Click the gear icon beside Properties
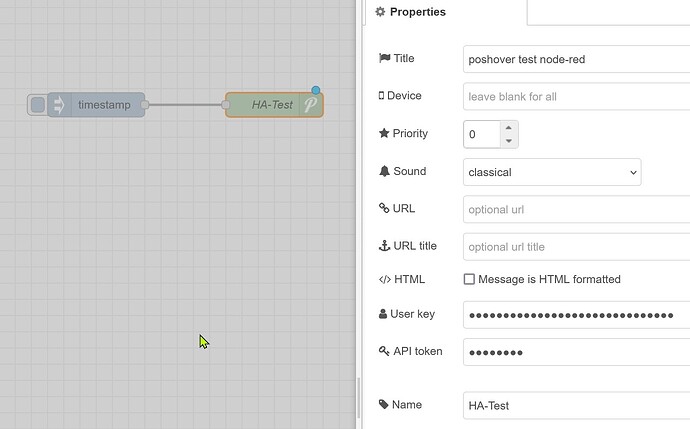The height and width of the screenshot is (429, 690). click(x=379, y=12)
